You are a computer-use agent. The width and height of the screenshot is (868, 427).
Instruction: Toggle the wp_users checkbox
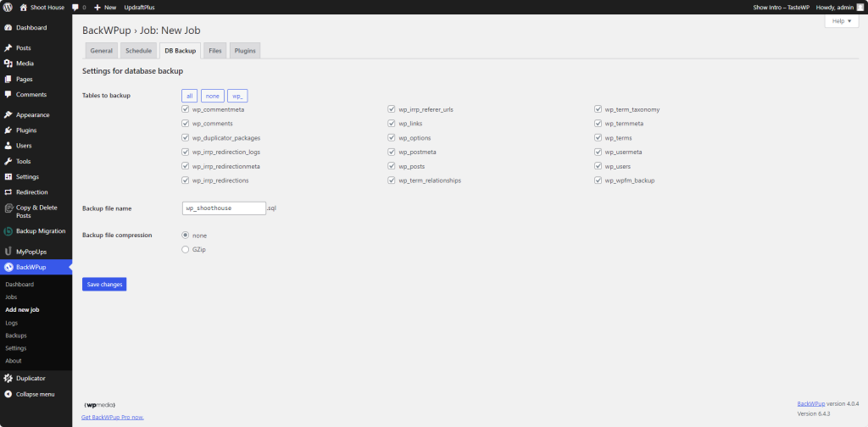coord(598,166)
